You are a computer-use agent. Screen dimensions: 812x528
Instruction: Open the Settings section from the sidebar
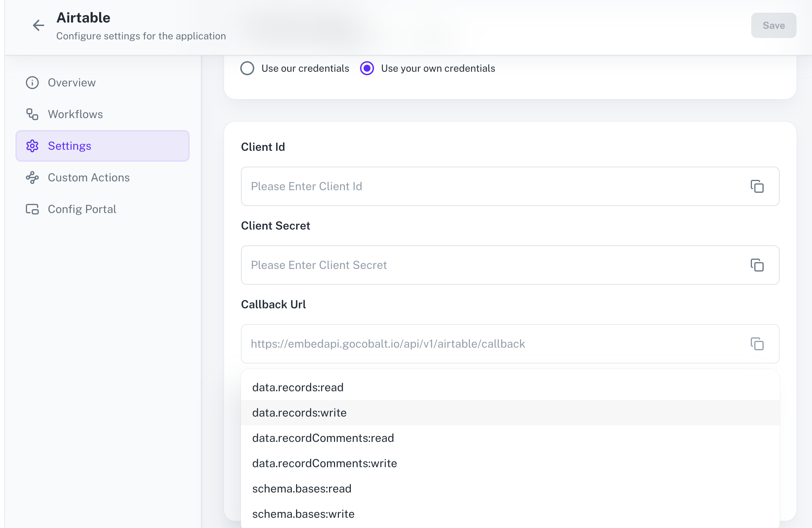tap(69, 146)
